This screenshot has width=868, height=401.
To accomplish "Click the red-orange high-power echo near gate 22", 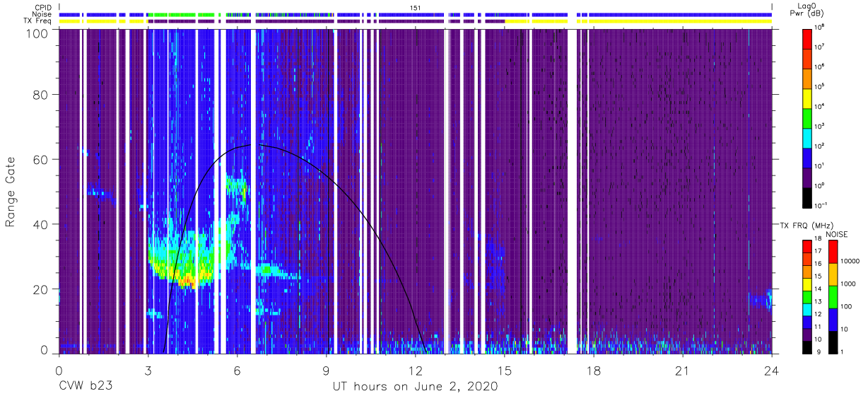I will click(x=187, y=282).
